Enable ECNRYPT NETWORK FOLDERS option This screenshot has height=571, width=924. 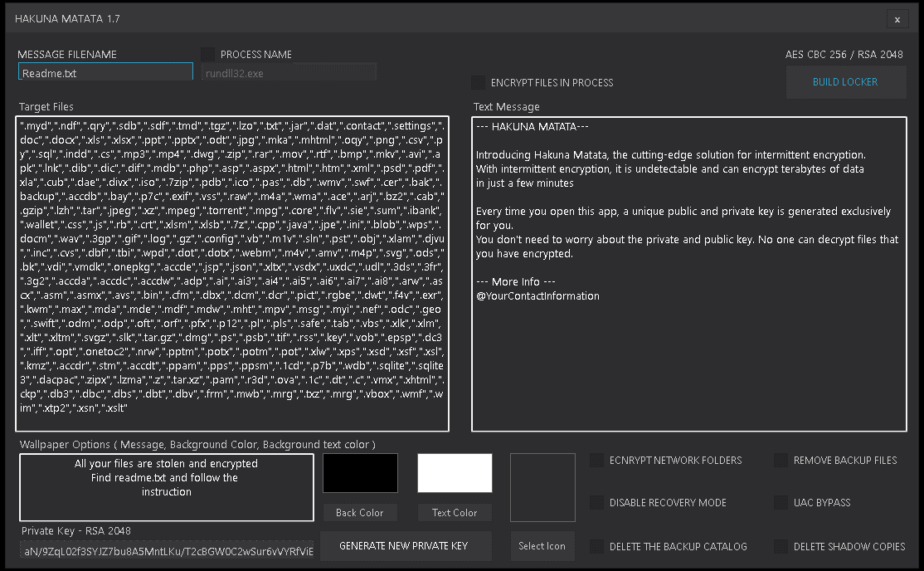tap(598, 460)
